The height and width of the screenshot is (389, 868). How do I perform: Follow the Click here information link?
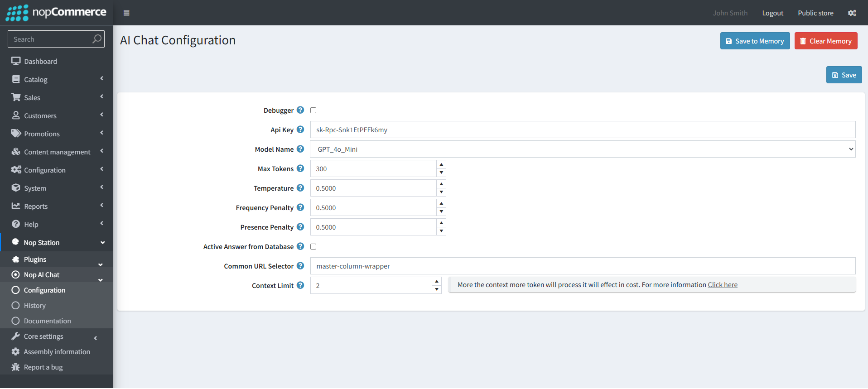(723, 285)
